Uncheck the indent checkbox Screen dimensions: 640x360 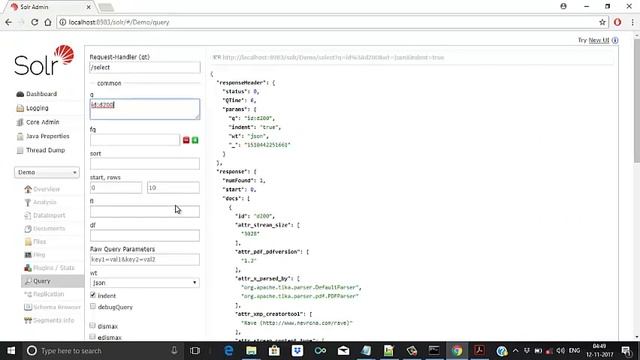(x=93, y=295)
